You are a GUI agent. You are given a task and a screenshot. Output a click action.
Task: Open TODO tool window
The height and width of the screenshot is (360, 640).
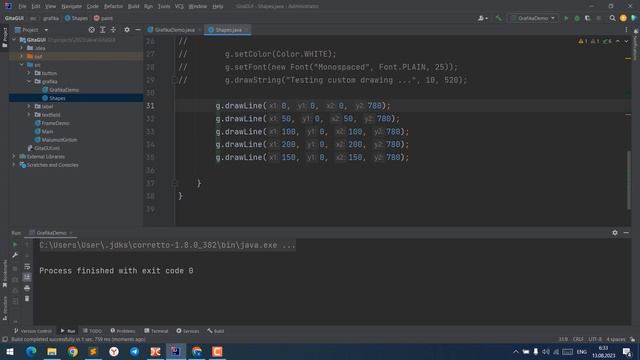pyautogui.click(x=92, y=331)
